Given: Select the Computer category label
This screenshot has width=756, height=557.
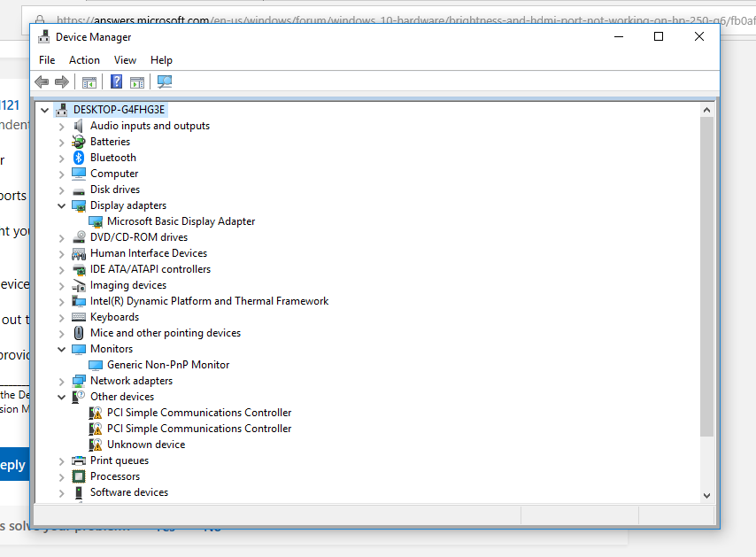Looking at the screenshot, I should 114,174.
